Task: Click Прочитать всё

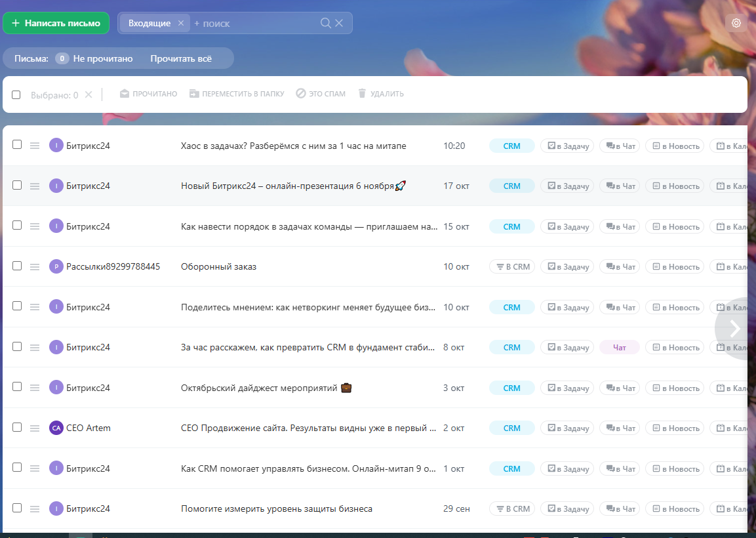Action: [181, 58]
